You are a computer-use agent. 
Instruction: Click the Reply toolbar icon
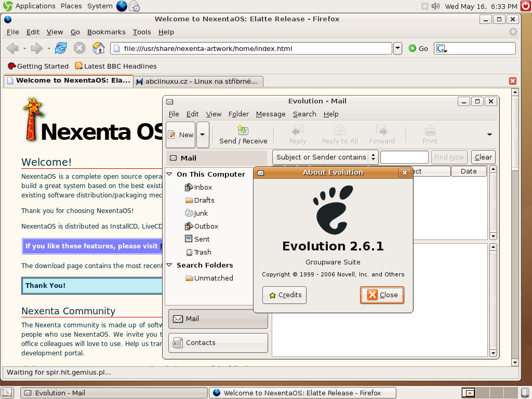click(x=298, y=130)
